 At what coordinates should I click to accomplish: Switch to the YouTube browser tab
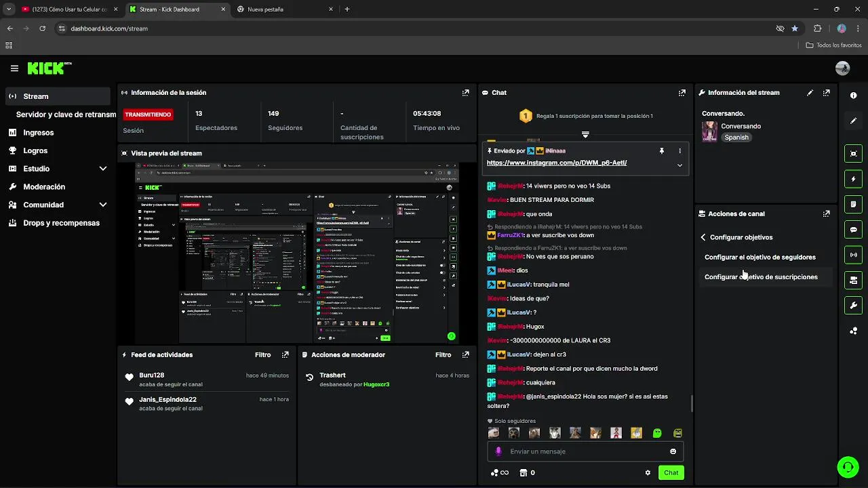[68, 9]
